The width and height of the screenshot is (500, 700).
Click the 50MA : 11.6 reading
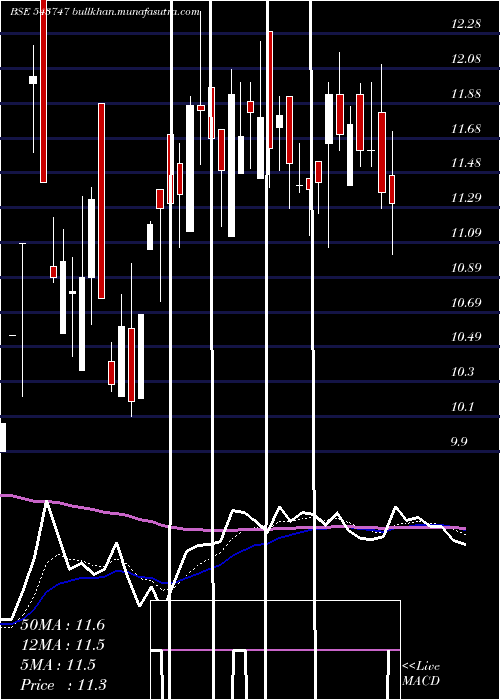point(62,625)
